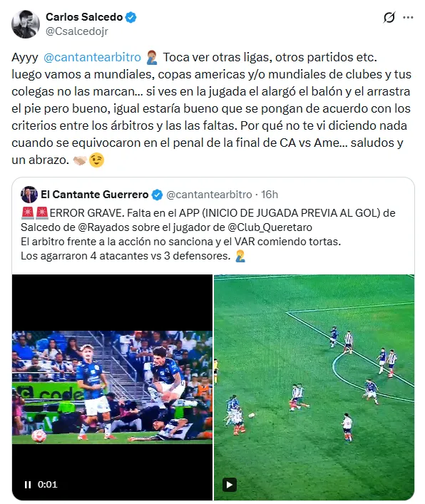Viewport: 425px width, 504px height.
Task: Open the 16h timestamp of quoted tweet
Action: click(270, 195)
